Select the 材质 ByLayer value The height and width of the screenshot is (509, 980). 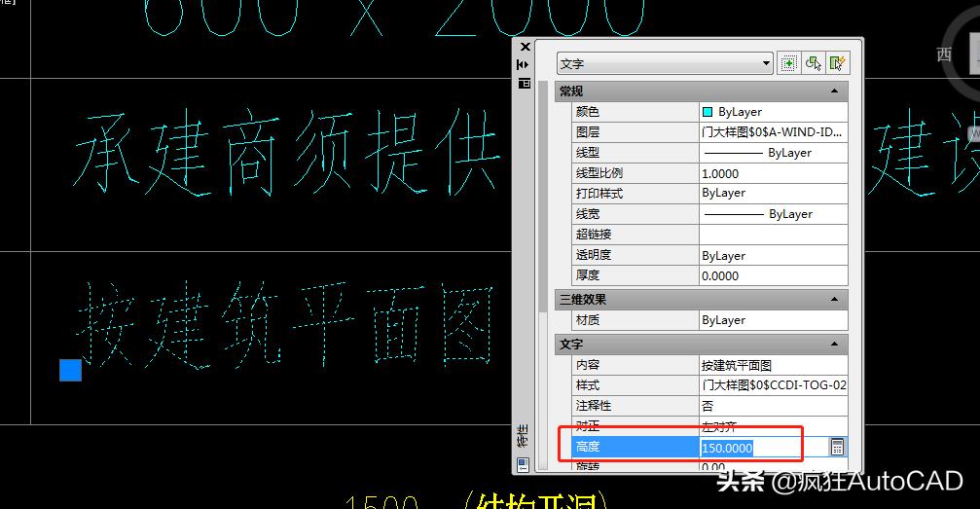coord(773,320)
